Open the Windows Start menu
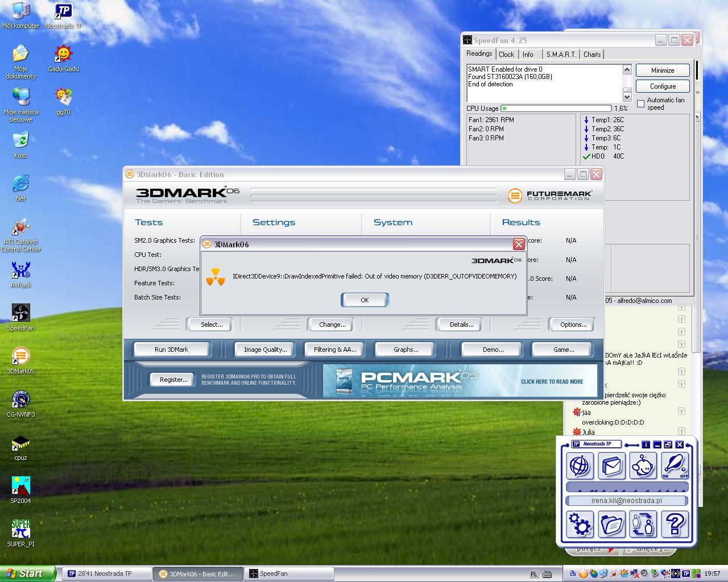Viewport: 728px width, 582px height. point(28,573)
